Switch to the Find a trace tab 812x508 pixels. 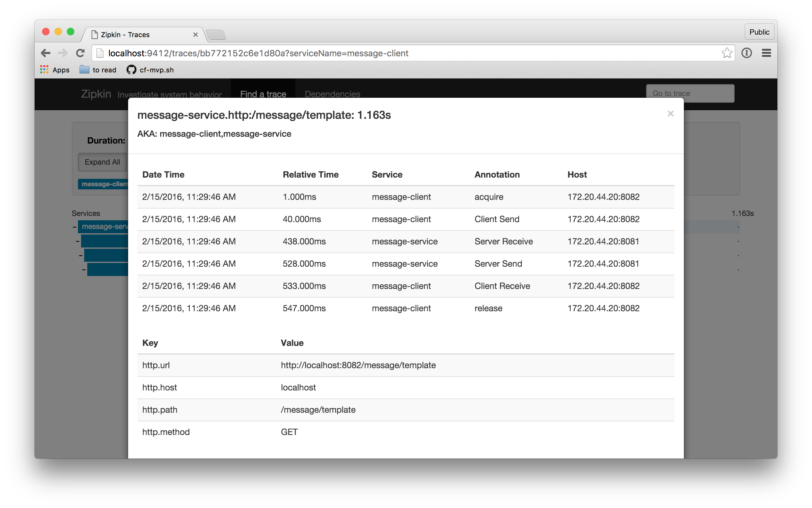click(263, 94)
